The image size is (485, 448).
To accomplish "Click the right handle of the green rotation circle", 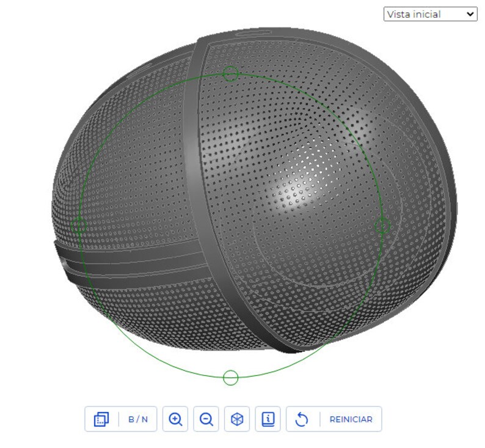I will click(x=382, y=226).
